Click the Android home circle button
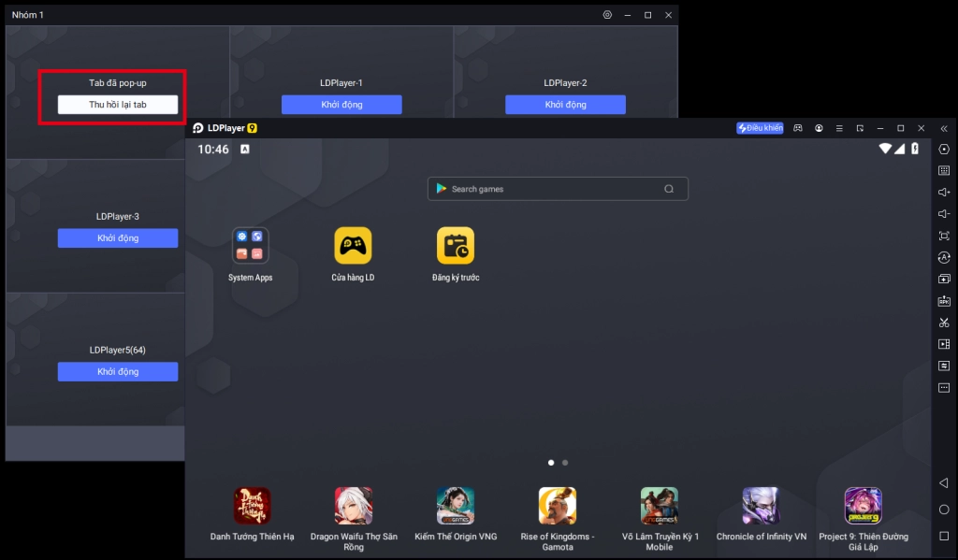Screen dimensions: 958x560 click(x=944, y=510)
